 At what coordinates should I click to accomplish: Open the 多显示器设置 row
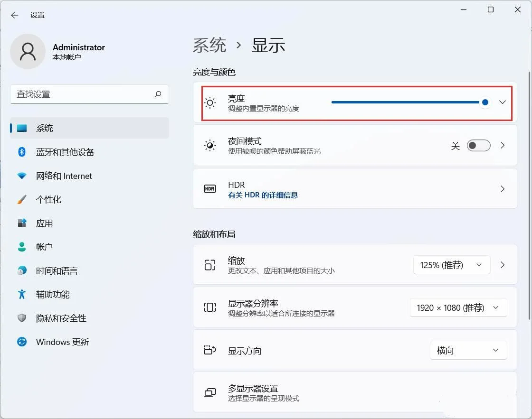click(355, 392)
